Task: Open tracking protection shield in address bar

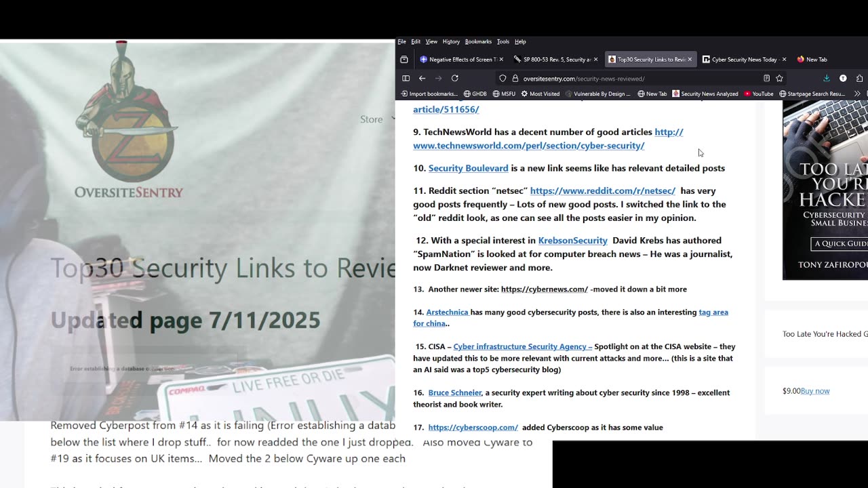Action: [502, 79]
